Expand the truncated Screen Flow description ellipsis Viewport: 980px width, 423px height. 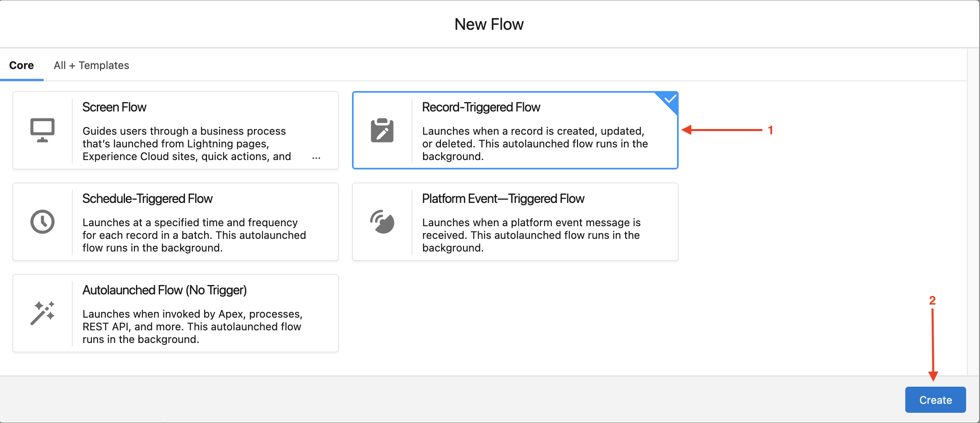pyautogui.click(x=316, y=157)
